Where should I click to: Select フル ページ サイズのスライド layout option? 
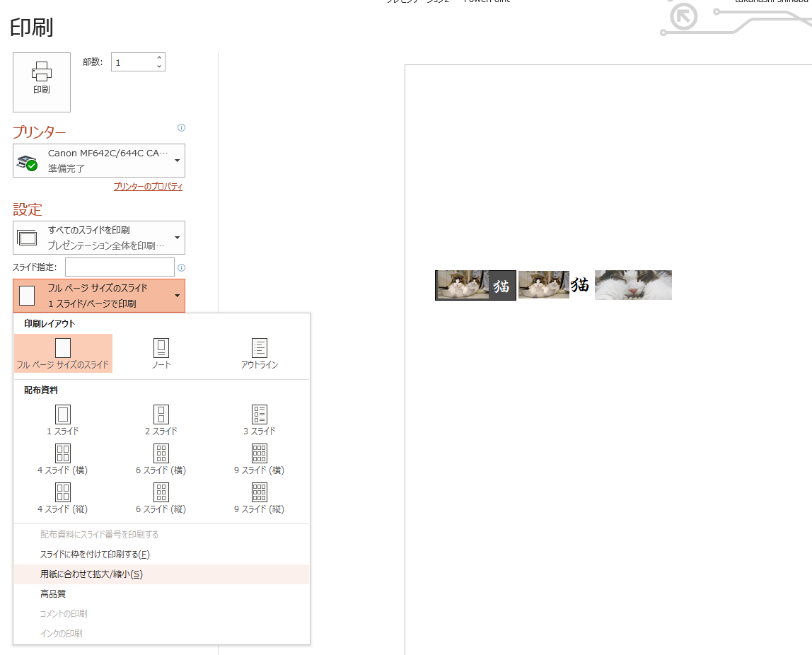63,353
